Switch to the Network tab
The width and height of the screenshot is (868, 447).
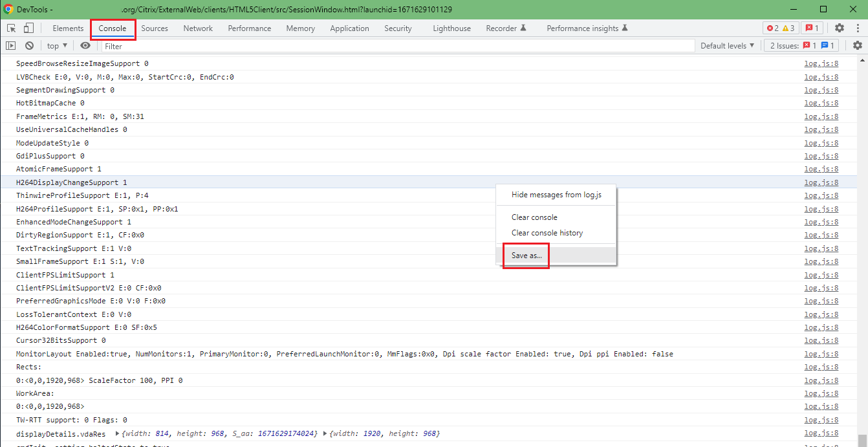click(198, 28)
